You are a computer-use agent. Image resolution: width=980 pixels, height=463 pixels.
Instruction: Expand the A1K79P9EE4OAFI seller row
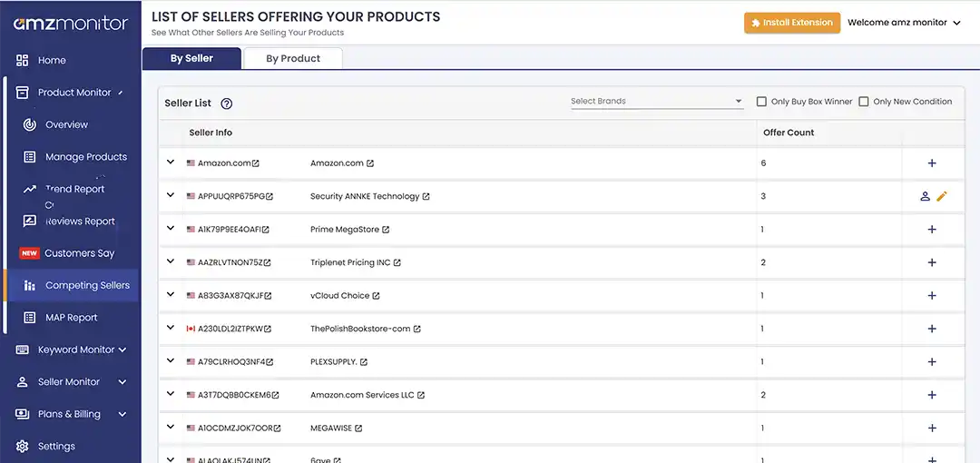(170, 229)
